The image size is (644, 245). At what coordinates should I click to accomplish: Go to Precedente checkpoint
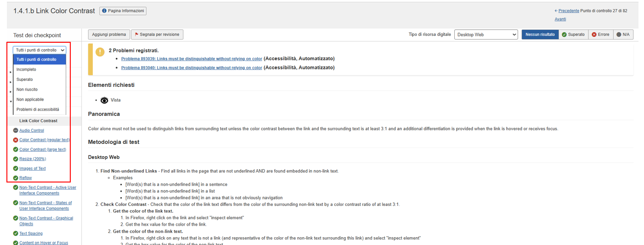coord(569,11)
